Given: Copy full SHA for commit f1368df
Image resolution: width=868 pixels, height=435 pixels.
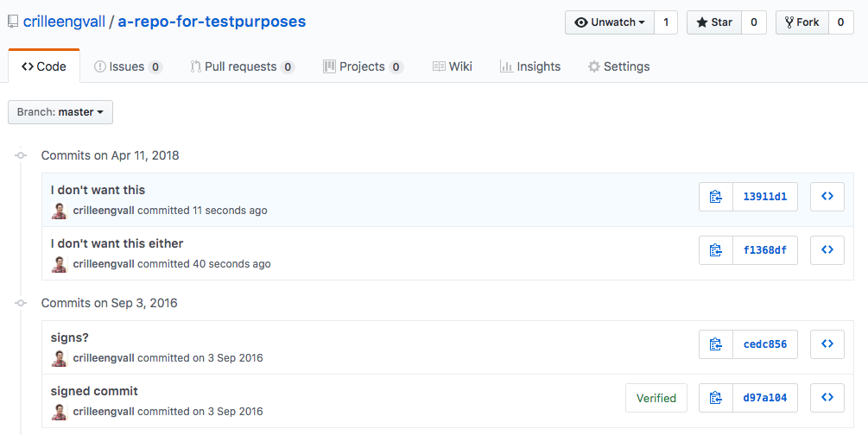Looking at the screenshot, I should tap(716, 250).
